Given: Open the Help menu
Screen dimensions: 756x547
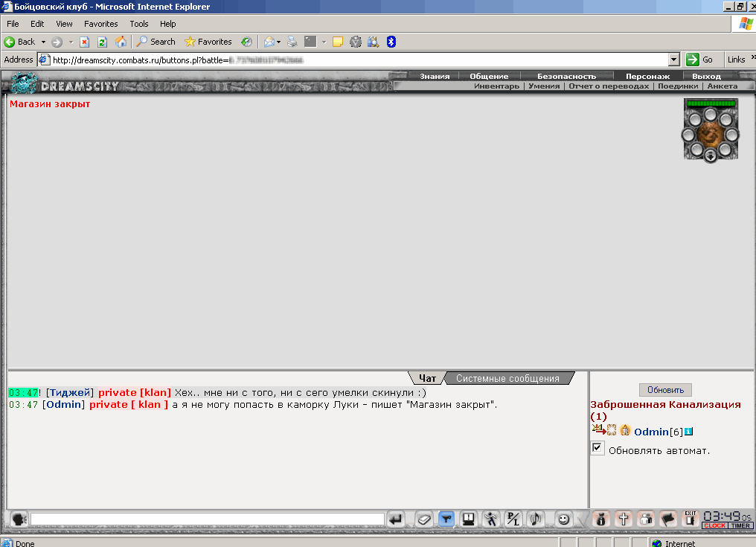Looking at the screenshot, I should [x=167, y=24].
